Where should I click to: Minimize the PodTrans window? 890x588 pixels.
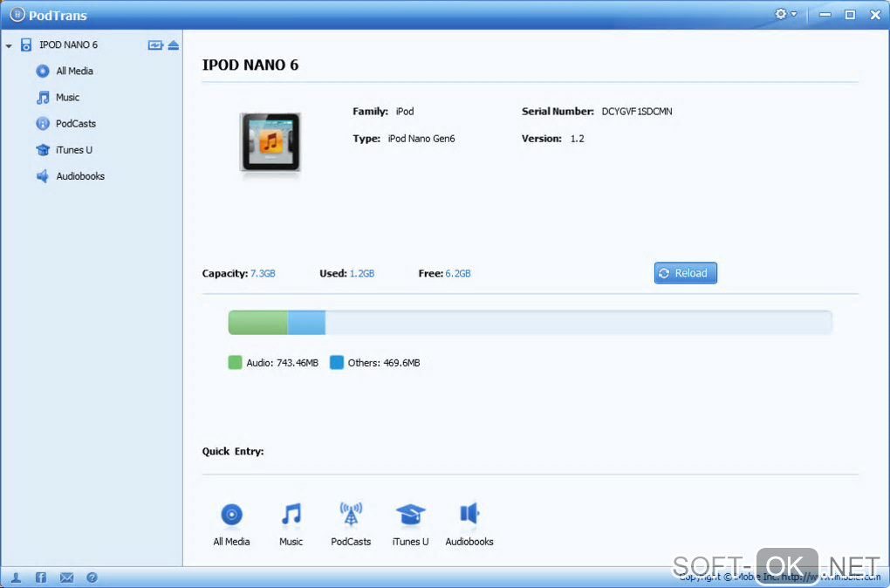click(825, 15)
